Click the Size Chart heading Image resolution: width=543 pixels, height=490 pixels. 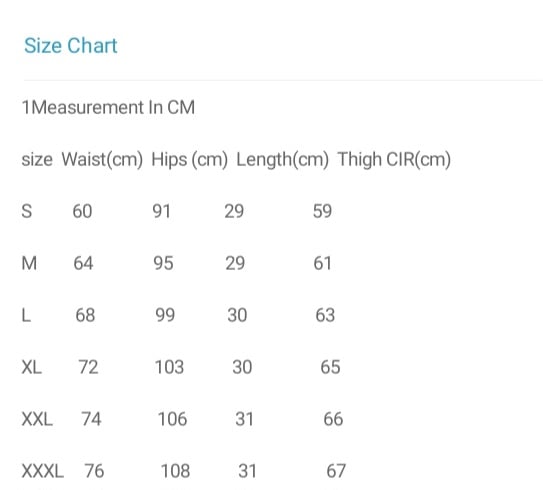click(x=71, y=46)
